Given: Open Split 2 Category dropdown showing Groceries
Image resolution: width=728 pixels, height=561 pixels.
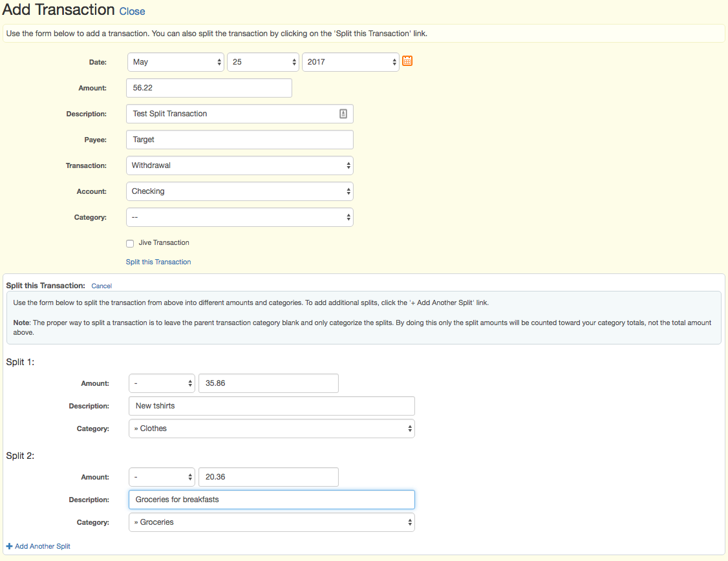Looking at the screenshot, I should click(272, 522).
